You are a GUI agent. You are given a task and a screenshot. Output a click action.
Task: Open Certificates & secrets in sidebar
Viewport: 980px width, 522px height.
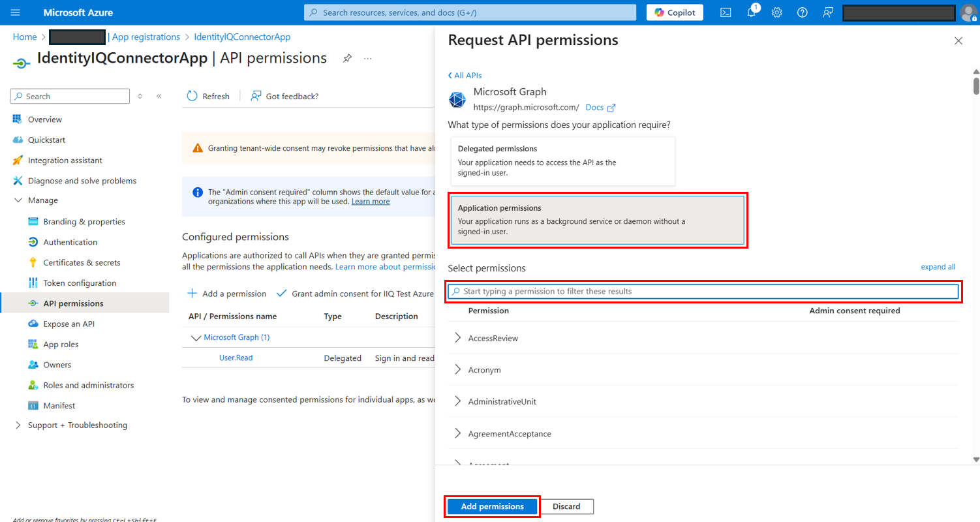tap(82, 262)
